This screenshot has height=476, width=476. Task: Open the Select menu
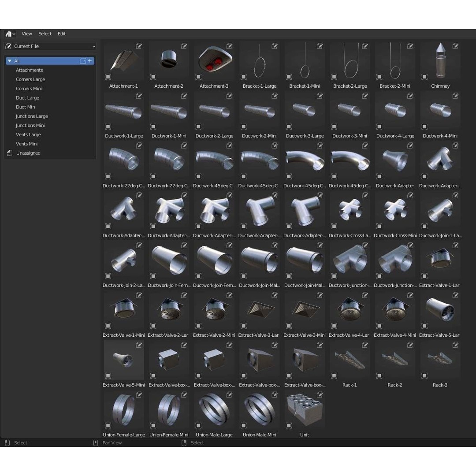pos(45,34)
